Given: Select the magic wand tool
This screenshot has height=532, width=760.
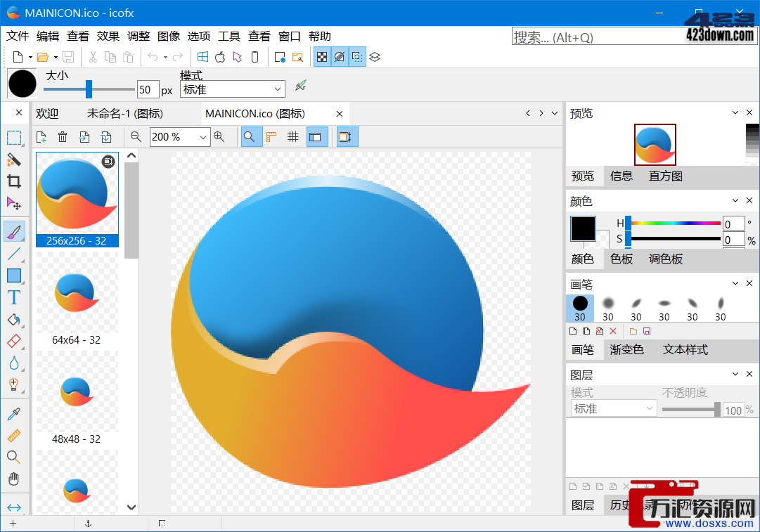Looking at the screenshot, I should click(14, 160).
